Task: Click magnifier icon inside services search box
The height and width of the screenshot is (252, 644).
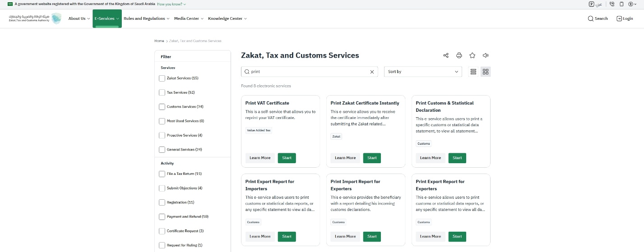Action: (247, 72)
